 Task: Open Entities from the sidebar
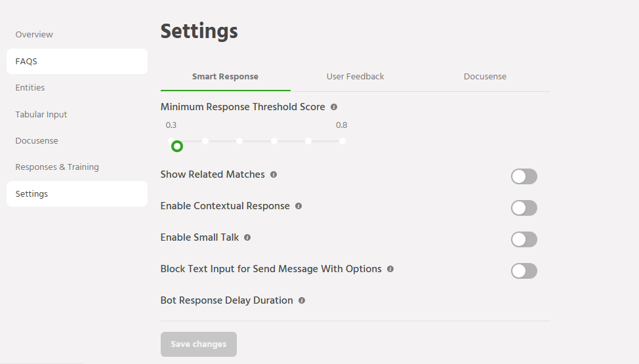(30, 88)
